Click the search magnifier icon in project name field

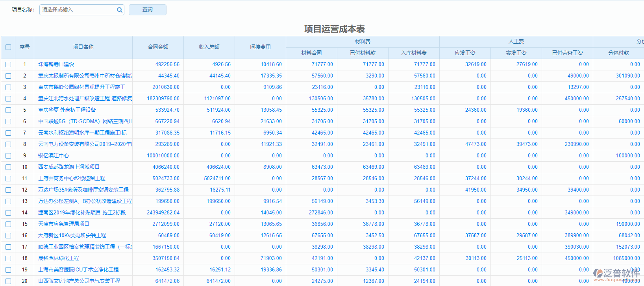tap(119, 10)
